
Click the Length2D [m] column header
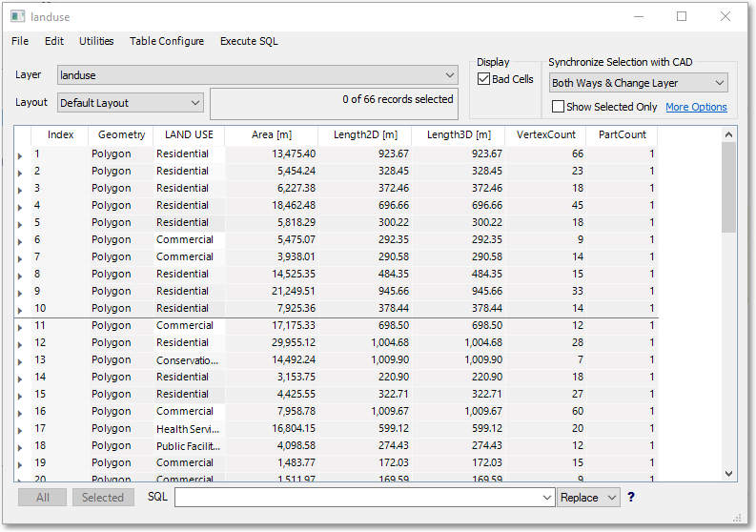365,134
